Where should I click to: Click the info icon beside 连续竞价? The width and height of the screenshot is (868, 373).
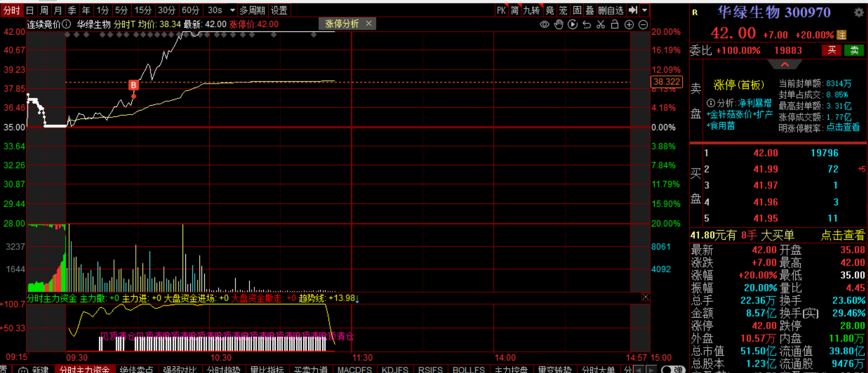[67, 24]
